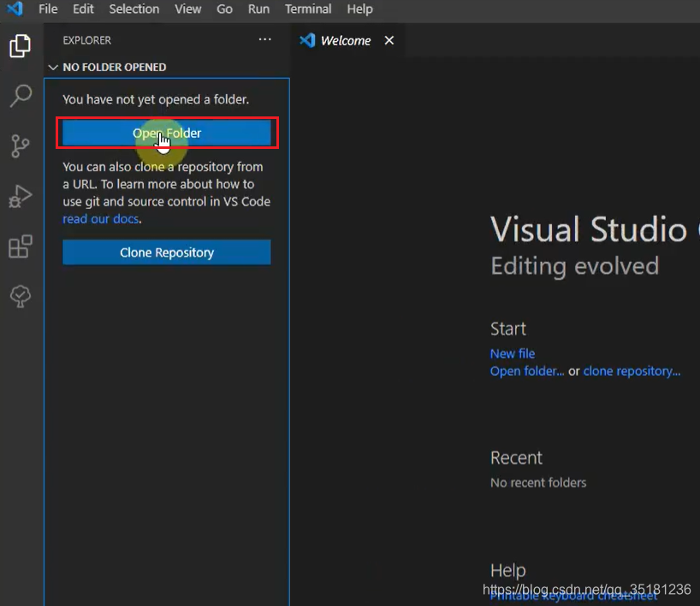The width and height of the screenshot is (700, 606).
Task: Open the Go menu
Action: coord(224,9)
